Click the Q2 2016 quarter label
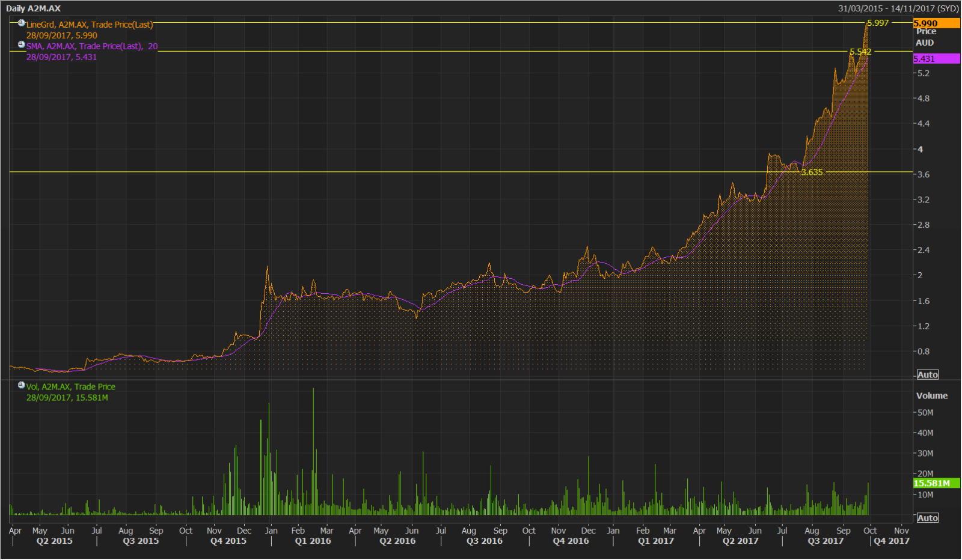This screenshot has width=962, height=560. point(397,541)
